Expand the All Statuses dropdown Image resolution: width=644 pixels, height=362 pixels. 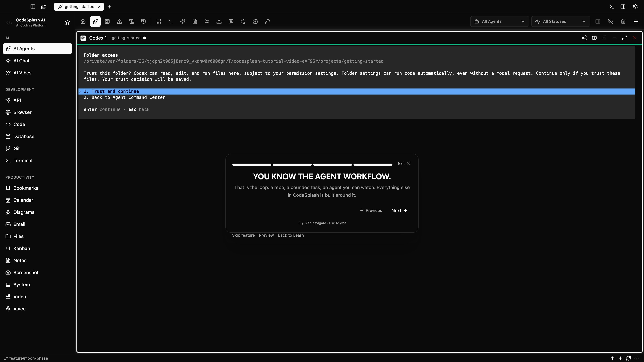point(560,21)
